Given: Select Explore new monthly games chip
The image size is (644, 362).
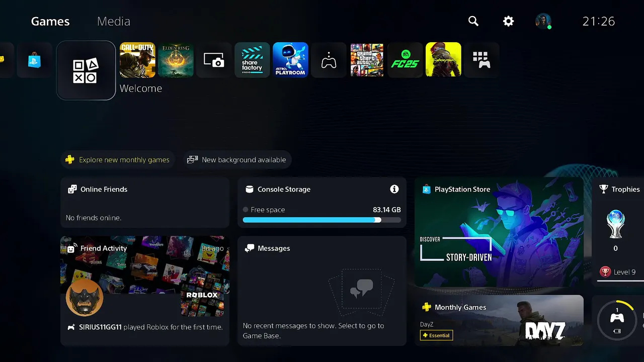Looking at the screenshot, I should [118, 160].
